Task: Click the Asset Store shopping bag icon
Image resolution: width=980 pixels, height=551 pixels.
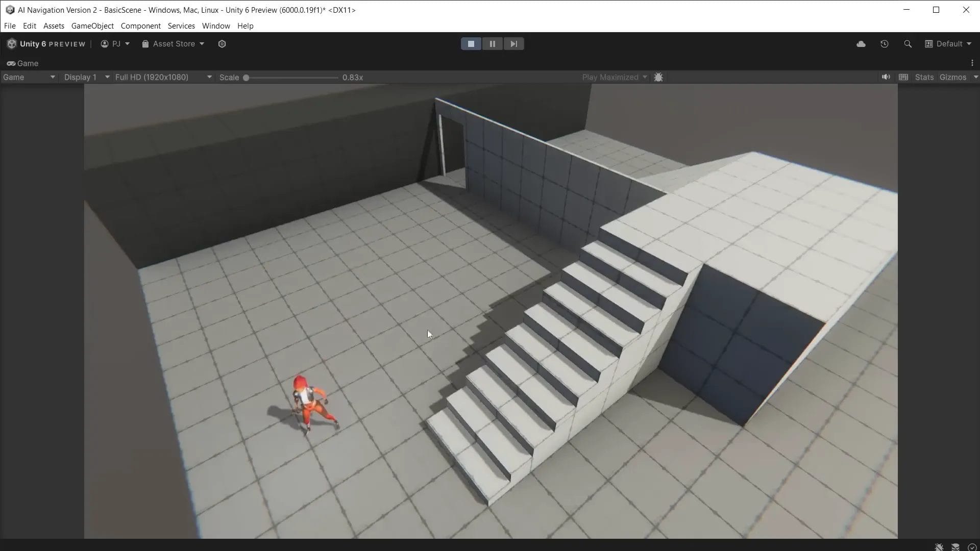Action: pos(145,44)
